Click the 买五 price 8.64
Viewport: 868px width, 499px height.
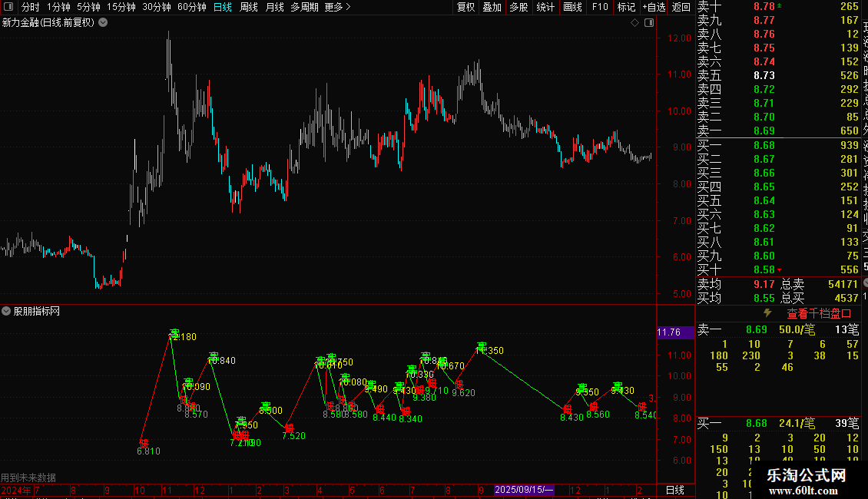(764, 201)
